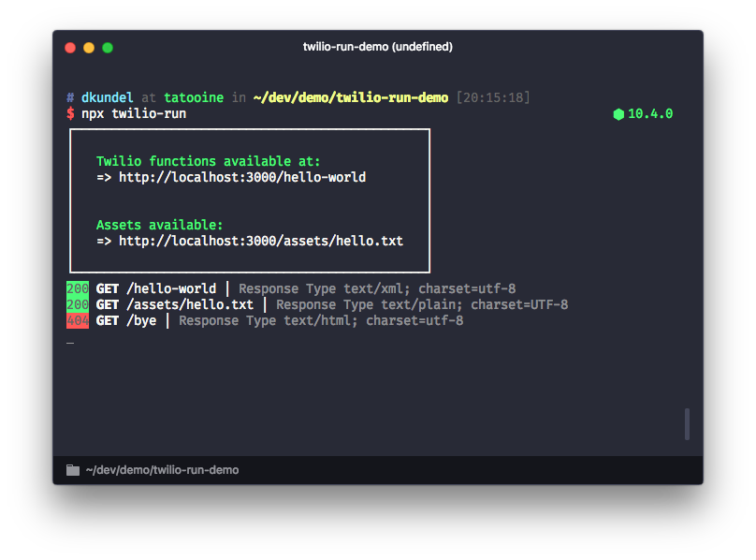Click the username dkundel in the prompt

click(x=107, y=97)
